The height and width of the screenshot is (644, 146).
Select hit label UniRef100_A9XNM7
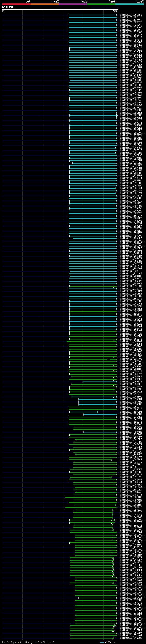(x=131, y=414)
